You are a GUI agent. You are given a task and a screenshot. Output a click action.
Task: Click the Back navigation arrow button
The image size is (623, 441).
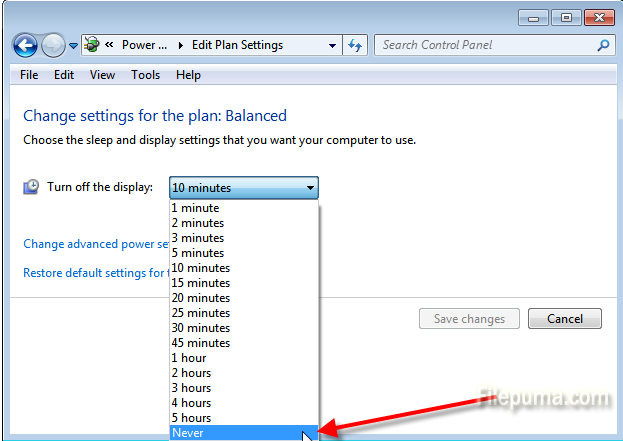(25, 45)
